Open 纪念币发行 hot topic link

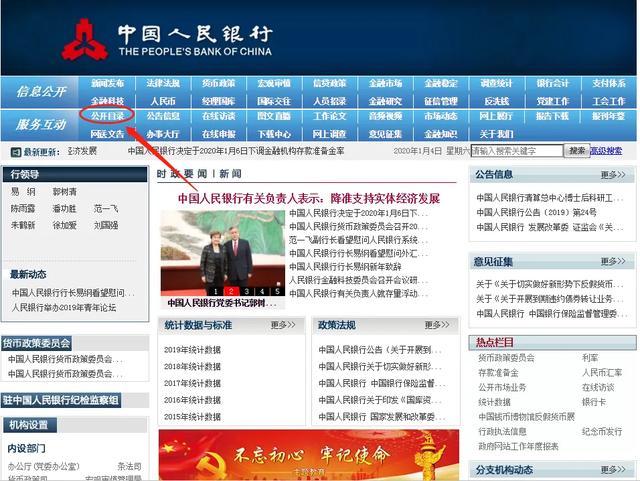pos(602,432)
